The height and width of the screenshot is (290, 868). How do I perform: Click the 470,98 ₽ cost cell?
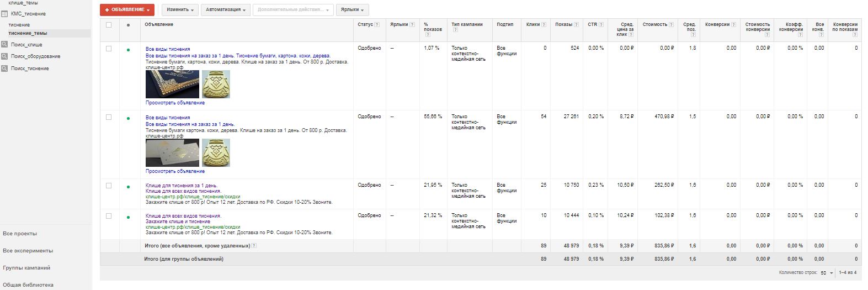tap(664, 117)
